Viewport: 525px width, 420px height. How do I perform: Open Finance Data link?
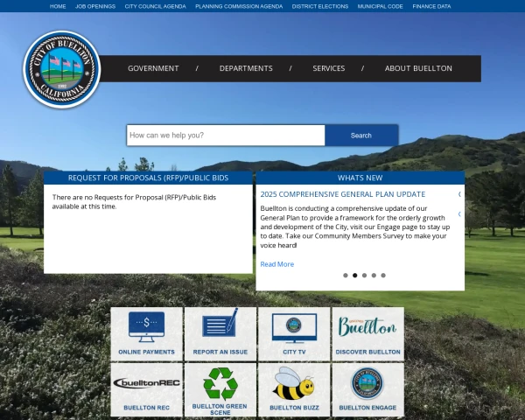[431, 6]
